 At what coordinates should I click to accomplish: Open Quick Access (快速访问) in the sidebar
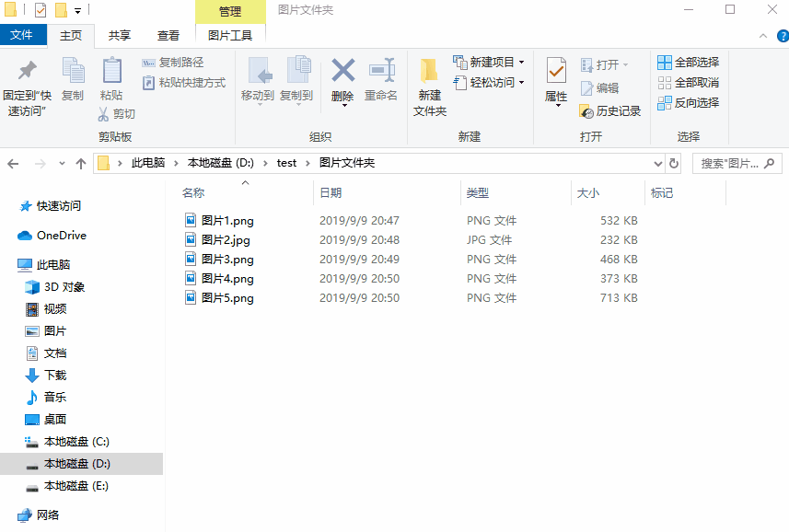click(x=51, y=205)
